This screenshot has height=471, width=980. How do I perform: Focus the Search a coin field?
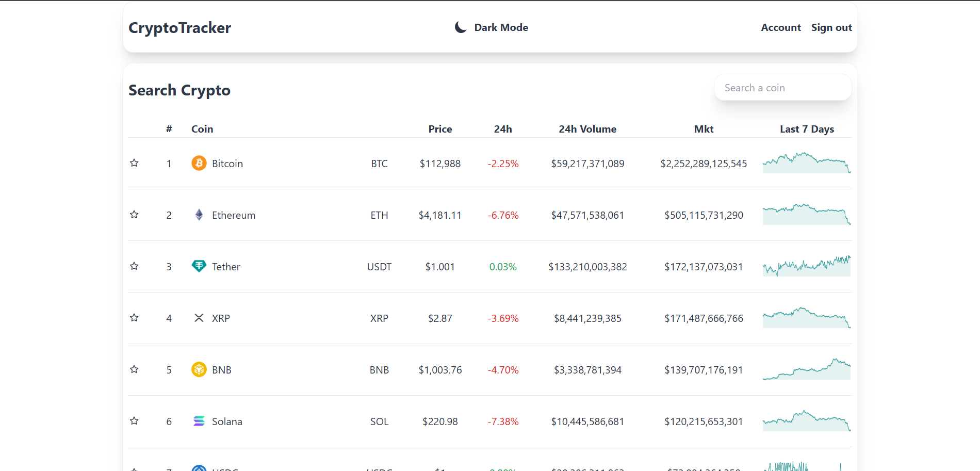coord(782,88)
